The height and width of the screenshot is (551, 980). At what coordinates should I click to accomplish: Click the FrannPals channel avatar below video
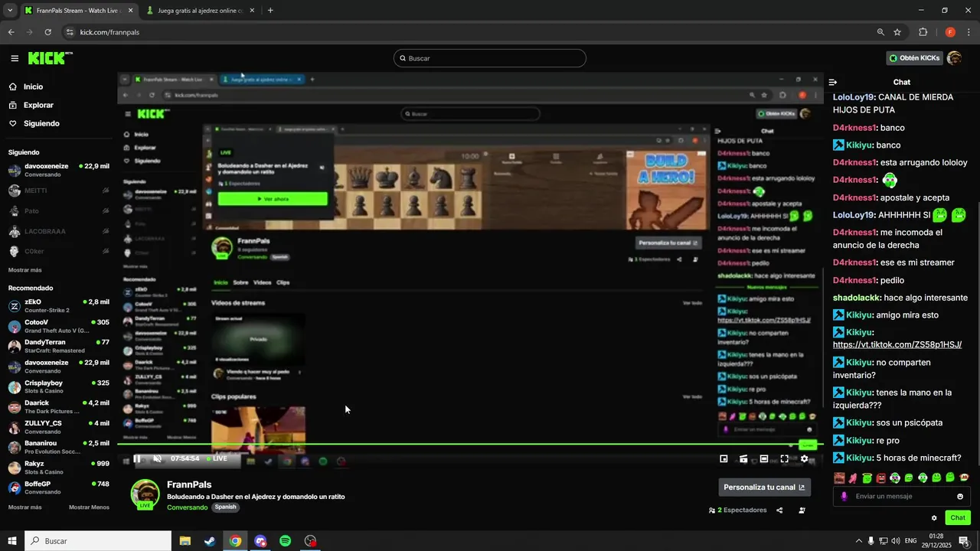point(145,494)
